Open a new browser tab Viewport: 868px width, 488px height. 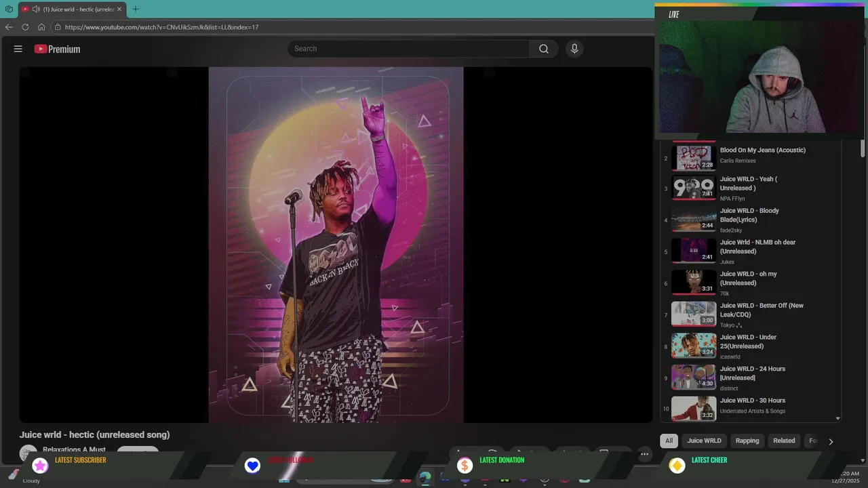136,9
